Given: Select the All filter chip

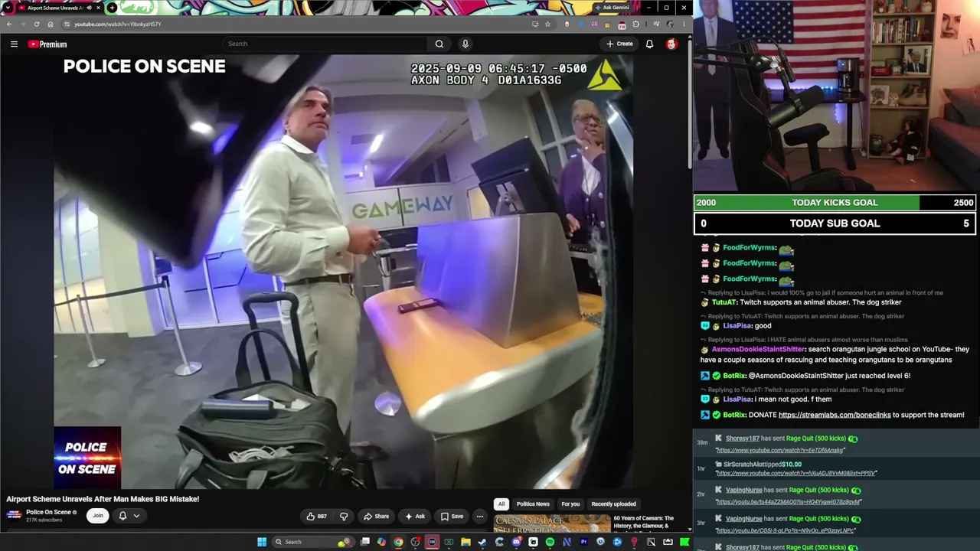Looking at the screenshot, I should 501,504.
